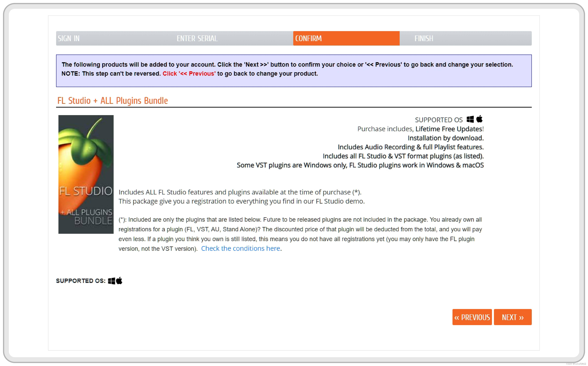Click 'This package give you a registration' sentence
588x366 pixels.
click(x=242, y=201)
